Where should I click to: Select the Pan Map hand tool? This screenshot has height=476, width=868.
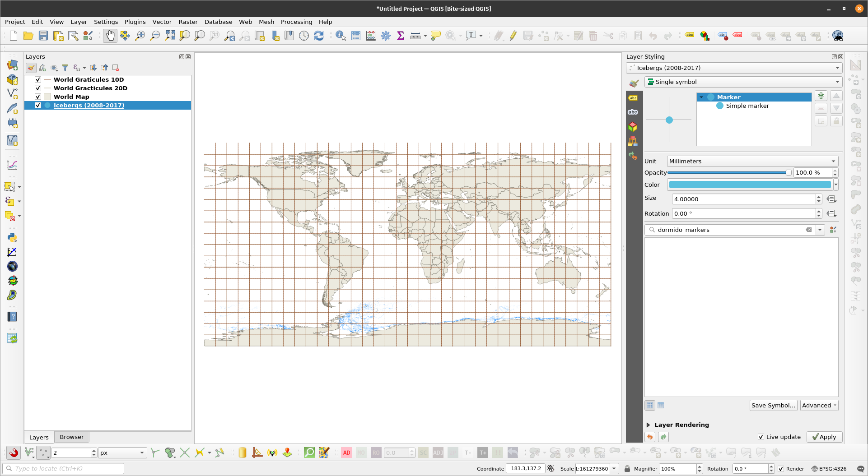click(110, 36)
